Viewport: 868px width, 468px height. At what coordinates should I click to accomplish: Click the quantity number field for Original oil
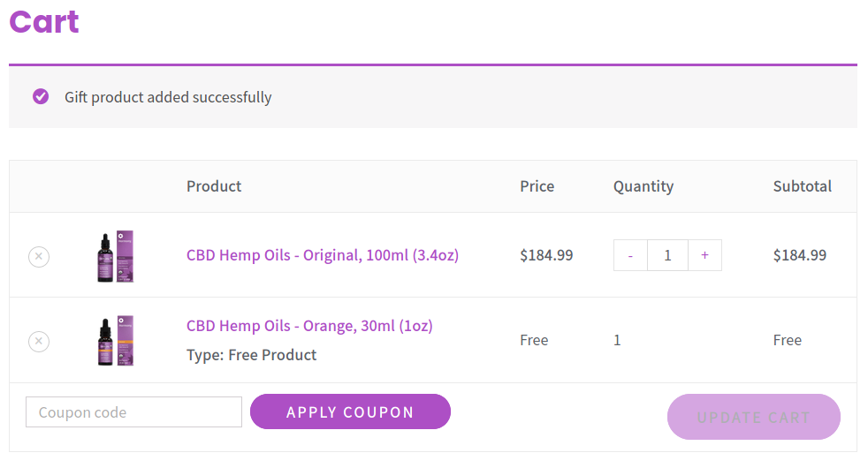[667, 255]
